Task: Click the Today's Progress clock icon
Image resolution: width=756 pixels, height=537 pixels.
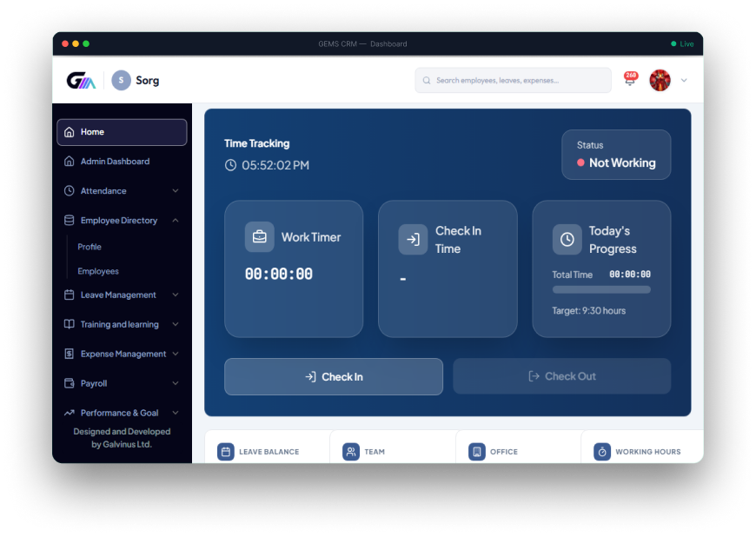Action: [x=567, y=240]
